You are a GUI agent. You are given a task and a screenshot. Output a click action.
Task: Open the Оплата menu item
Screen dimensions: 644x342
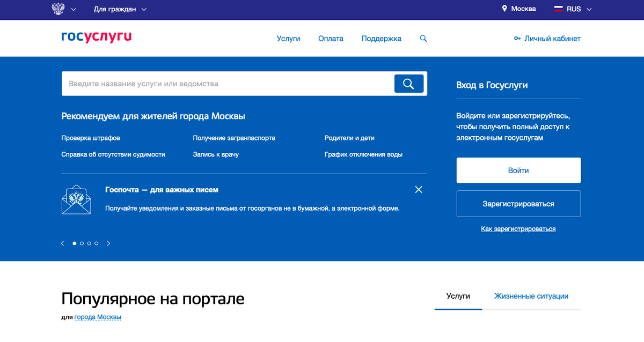tap(331, 39)
